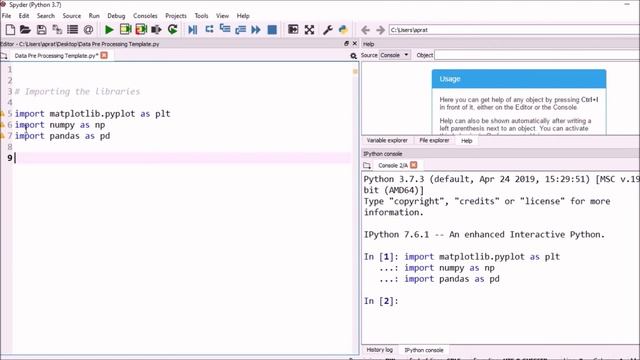The image size is (640, 360).
Task: Run the file with the green play button
Action: [x=109, y=29]
